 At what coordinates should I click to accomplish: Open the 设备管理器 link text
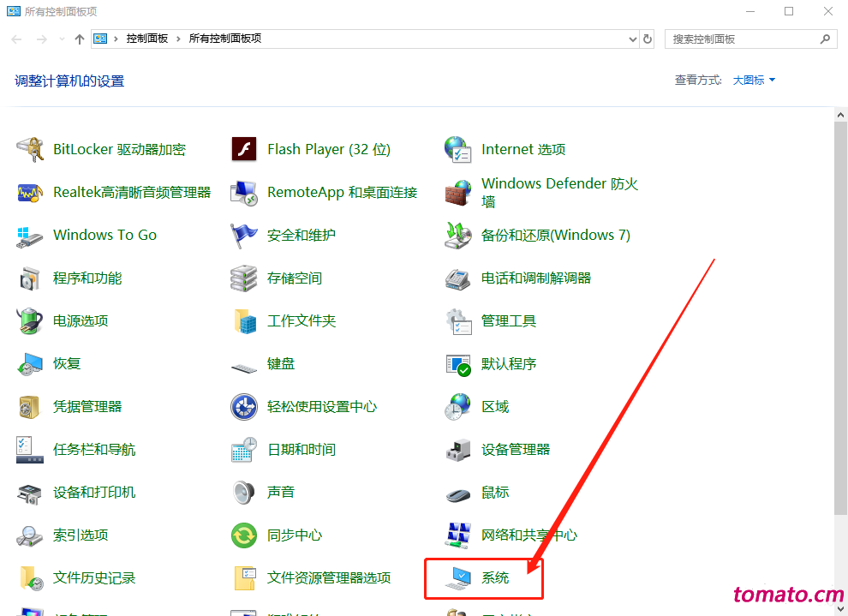coord(516,450)
